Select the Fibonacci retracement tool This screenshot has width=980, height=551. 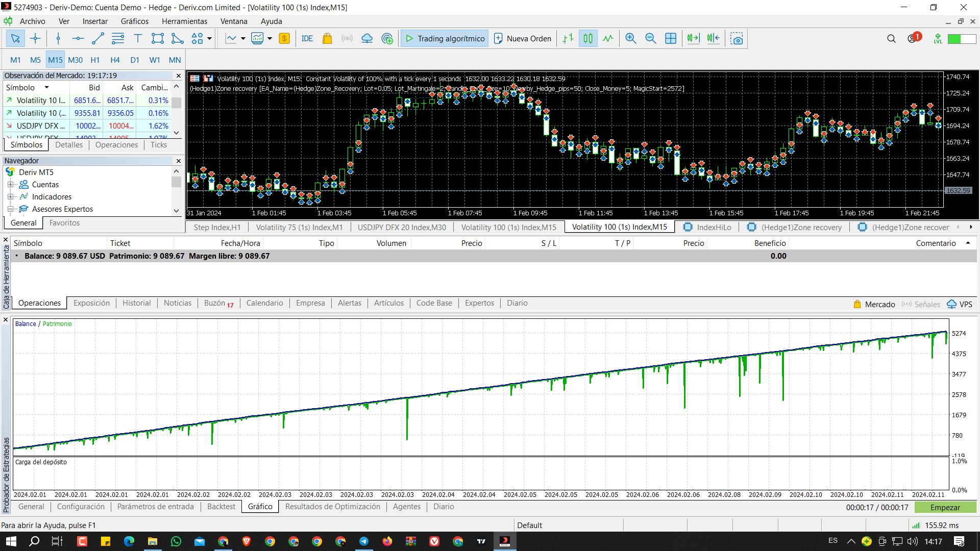point(118,39)
